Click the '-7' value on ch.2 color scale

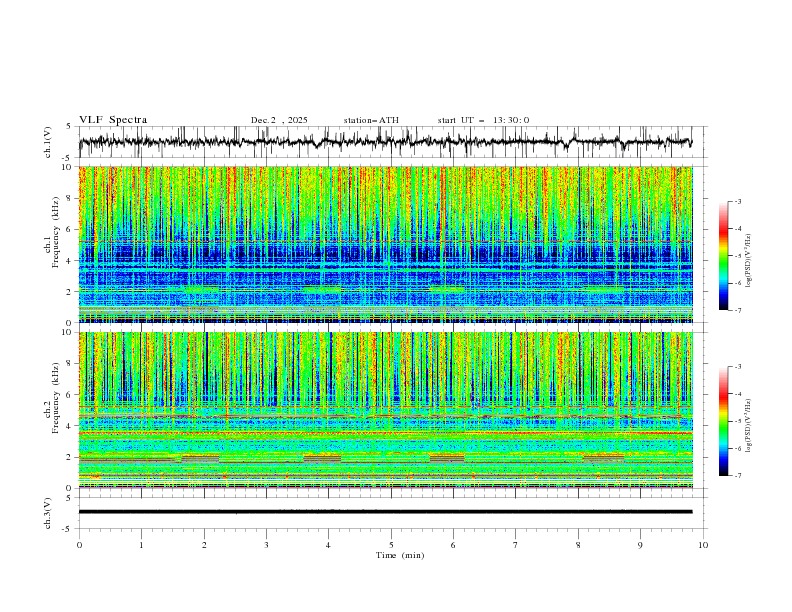pos(737,475)
